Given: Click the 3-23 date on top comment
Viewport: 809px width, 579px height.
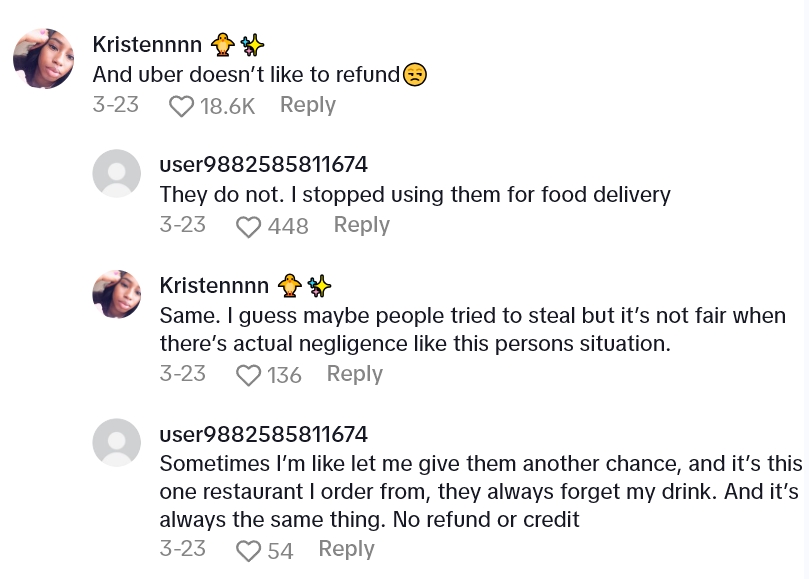Looking at the screenshot, I should pos(115,105).
